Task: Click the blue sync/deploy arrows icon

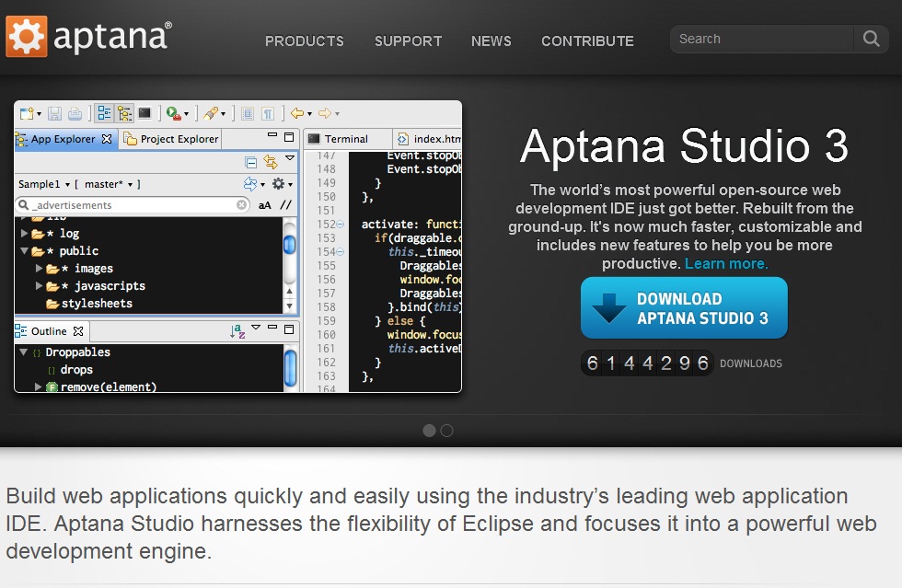Action: point(250,184)
